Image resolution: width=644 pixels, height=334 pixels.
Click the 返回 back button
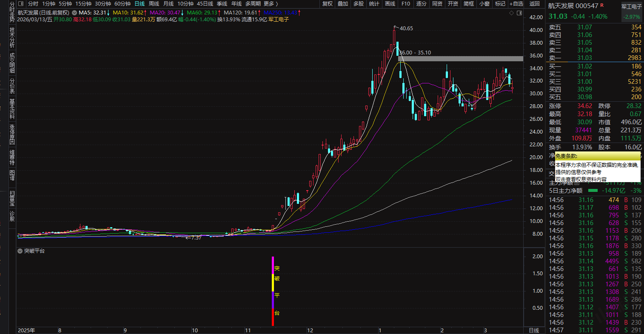point(534,4)
